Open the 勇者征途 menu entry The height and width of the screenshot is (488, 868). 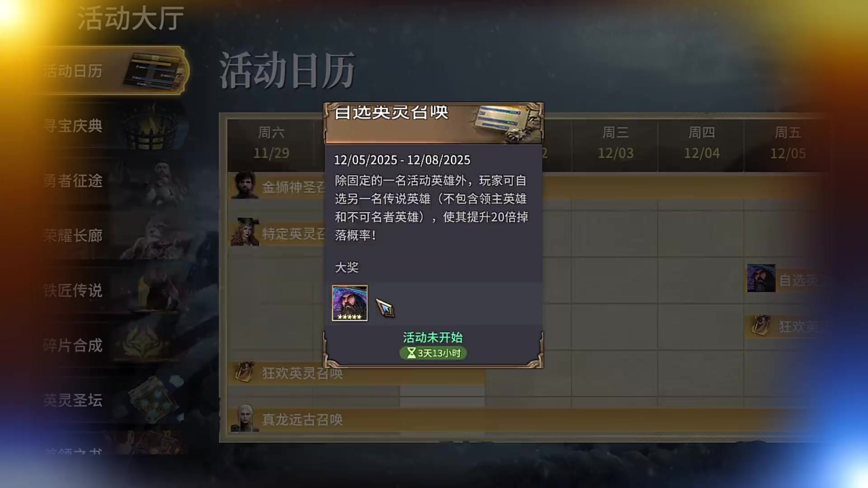point(113,181)
